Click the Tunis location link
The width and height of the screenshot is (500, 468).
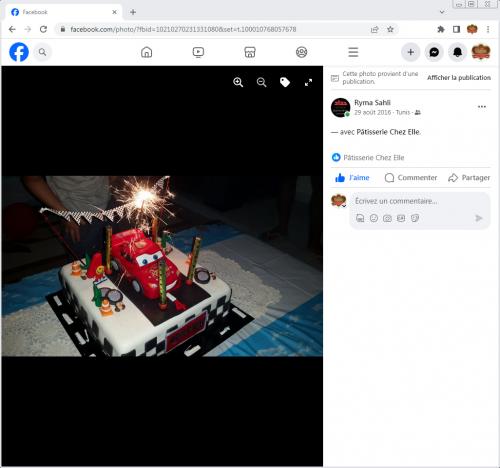403,112
